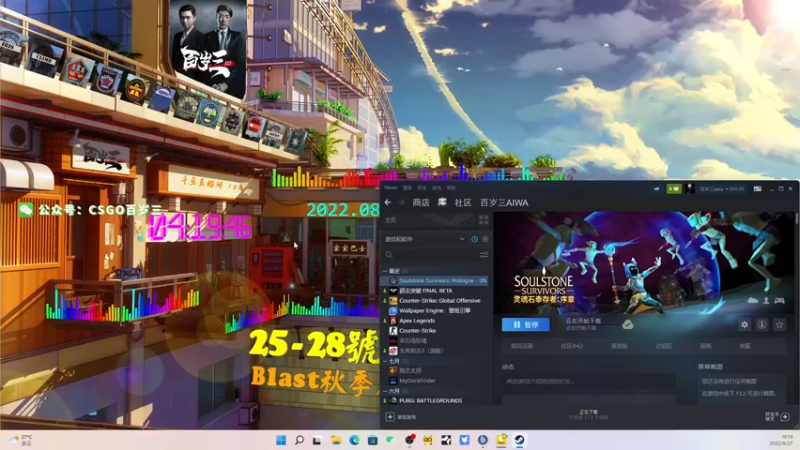800x450 pixels.
Task: Click the user avatar in Steam header
Action: pyautogui.click(x=690, y=189)
